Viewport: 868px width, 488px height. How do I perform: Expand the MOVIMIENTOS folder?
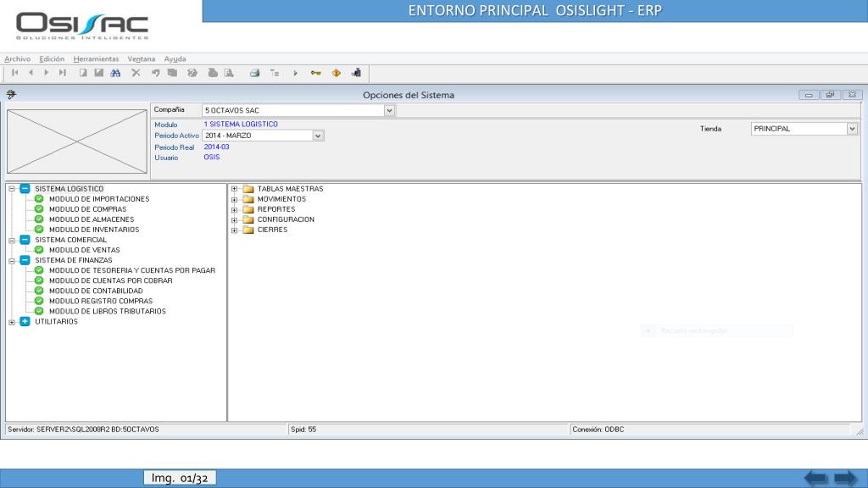click(234, 200)
